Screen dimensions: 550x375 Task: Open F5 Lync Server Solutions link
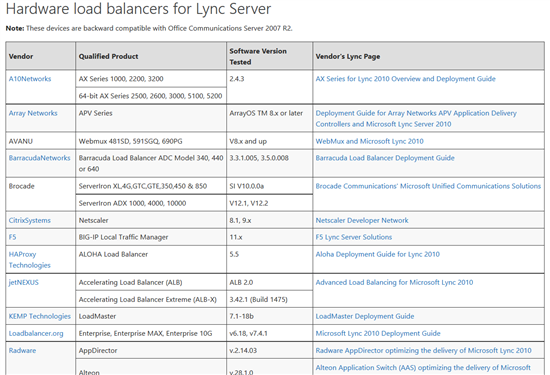(354, 237)
